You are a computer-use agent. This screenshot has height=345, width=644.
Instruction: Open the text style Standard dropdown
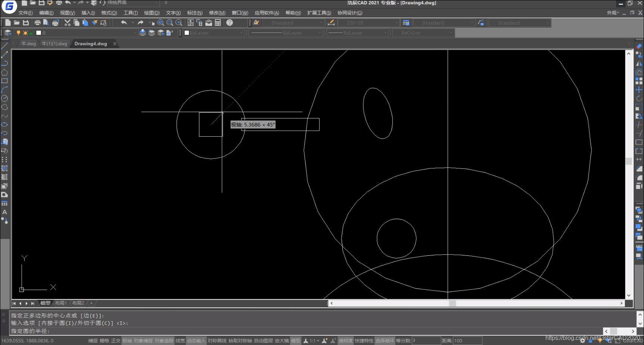coord(293,23)
